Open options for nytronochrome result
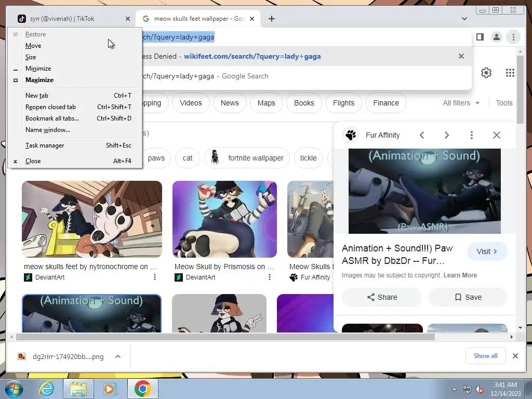Image resolution: width=532 pixels, height=399 pixels. pyautogui.click(x=155, y=277)
